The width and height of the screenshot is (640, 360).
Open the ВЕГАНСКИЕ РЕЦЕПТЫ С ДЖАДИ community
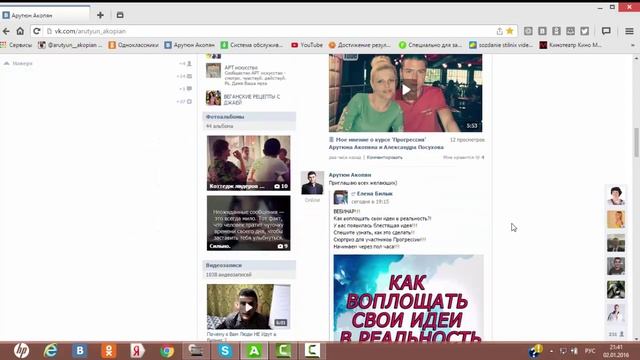coord(252,99)
